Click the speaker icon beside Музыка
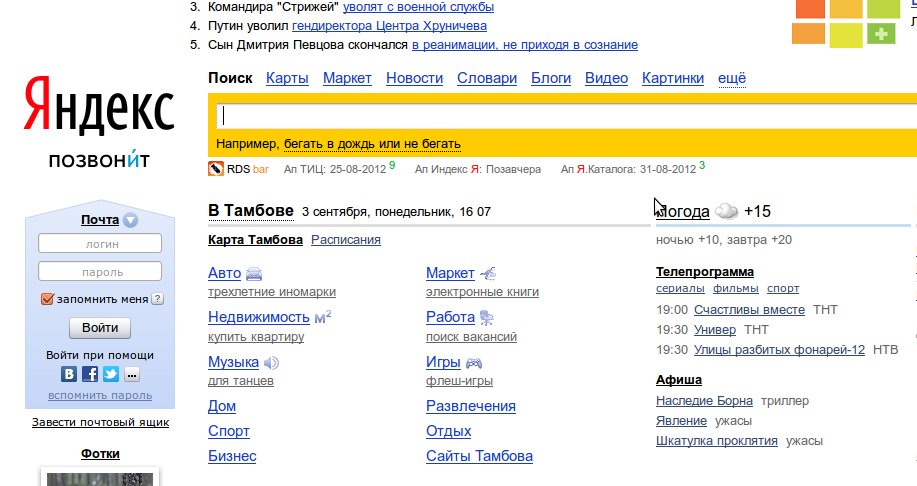Image resolution: width=917 pixels, height=486 pixels. [x=271, y=363]
